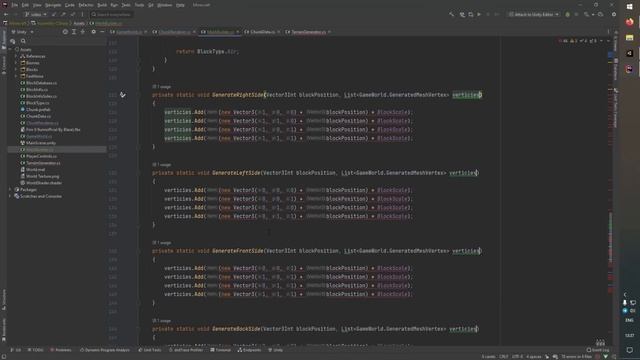Viewport: 640px width, 360px height.
Task: Click Collapse All in Explorer toolbar
Action: 83,32
